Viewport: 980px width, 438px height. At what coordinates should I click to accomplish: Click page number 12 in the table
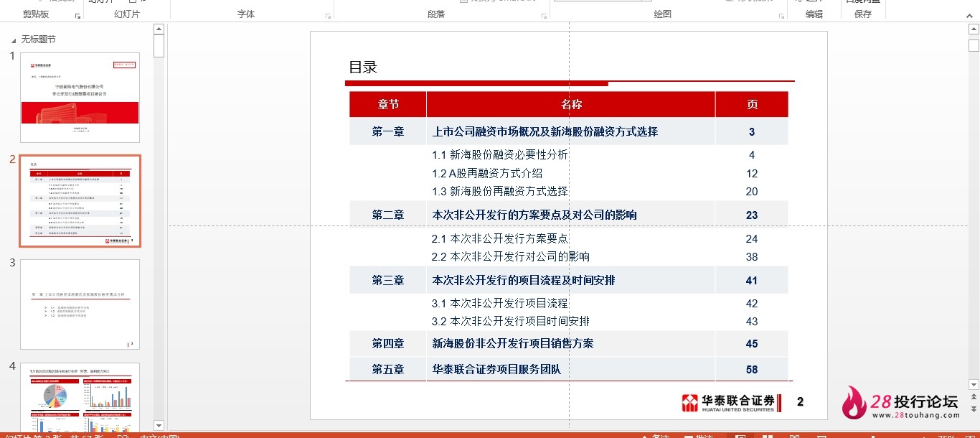click(x=752, y=174)
